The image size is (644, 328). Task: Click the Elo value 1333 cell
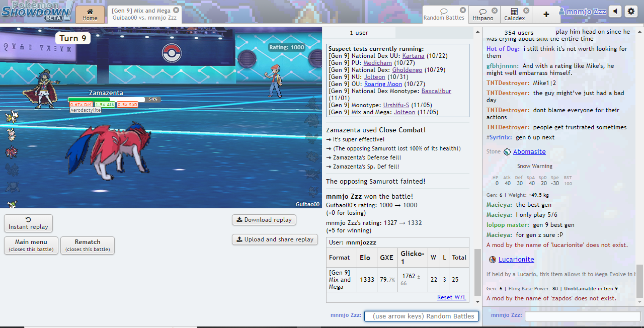click(x=367, y=279)
